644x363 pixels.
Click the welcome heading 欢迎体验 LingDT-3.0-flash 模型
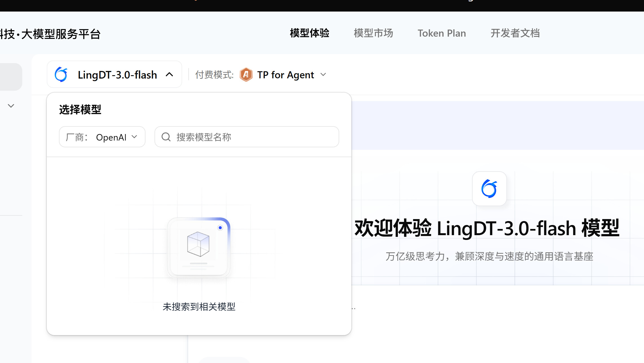click(x=487, y=228)
